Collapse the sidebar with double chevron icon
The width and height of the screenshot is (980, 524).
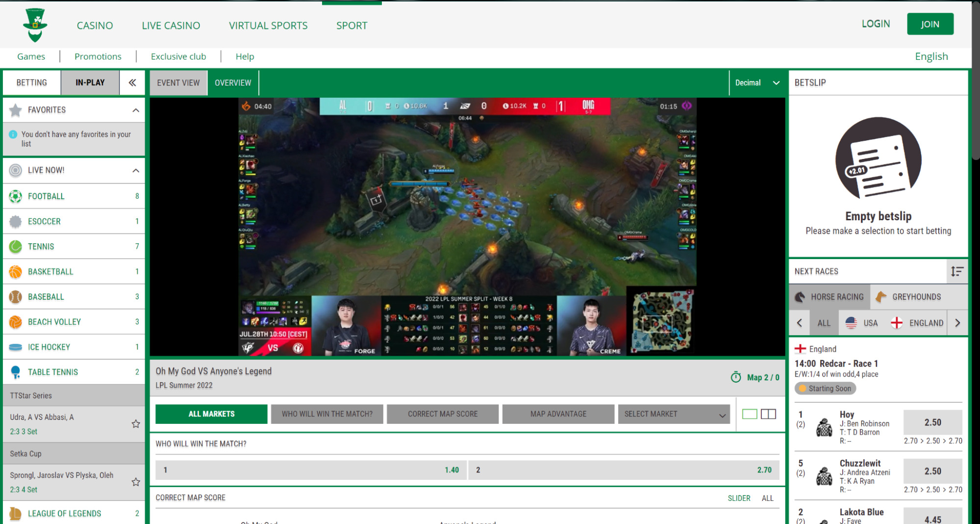point(132,82)
